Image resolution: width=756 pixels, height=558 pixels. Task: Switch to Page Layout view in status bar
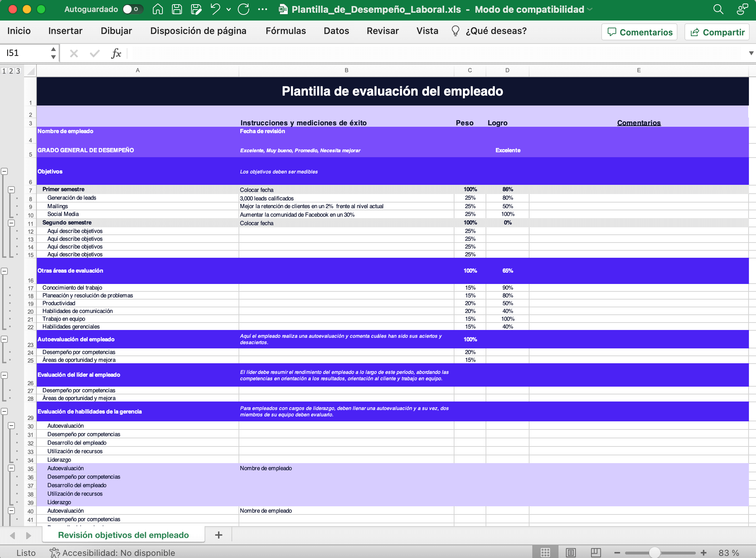(571, 552)
